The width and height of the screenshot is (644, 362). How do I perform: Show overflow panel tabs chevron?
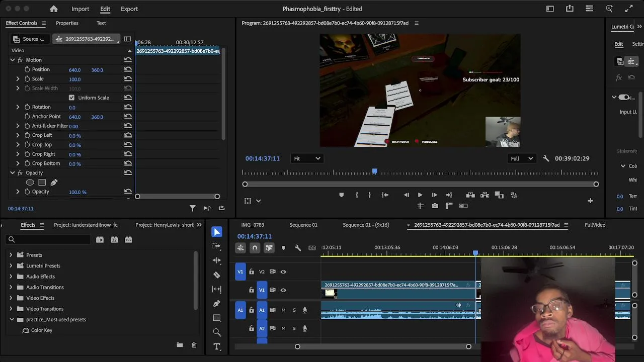pos(199,225)
